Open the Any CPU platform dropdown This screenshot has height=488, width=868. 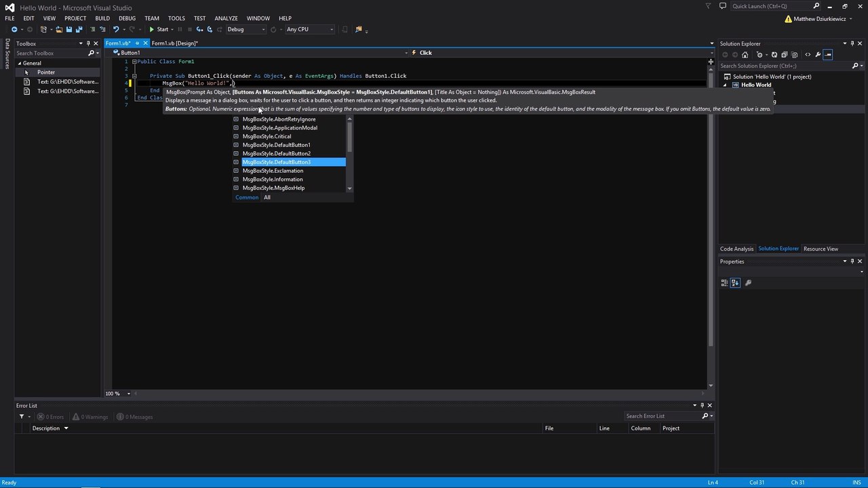pyautogui.click(x=309, y=29)
